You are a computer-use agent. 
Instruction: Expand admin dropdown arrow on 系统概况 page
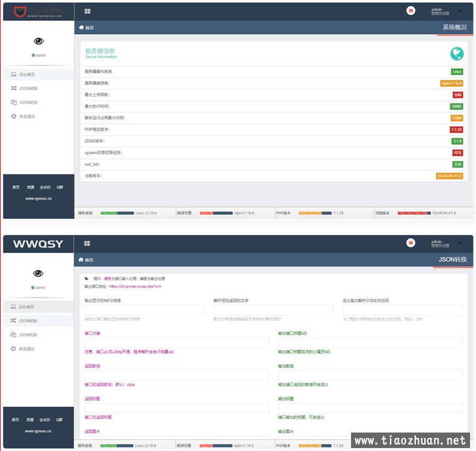(x=459, y=11)
